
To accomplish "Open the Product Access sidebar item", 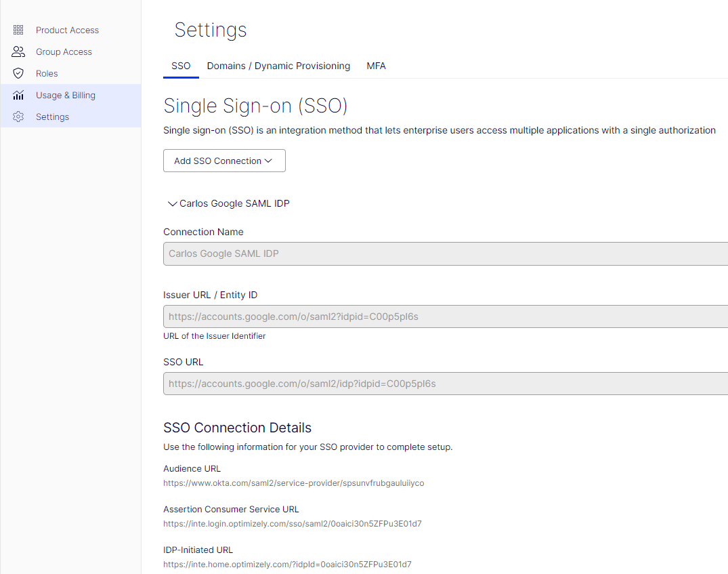I will click(x=67, y=30).
